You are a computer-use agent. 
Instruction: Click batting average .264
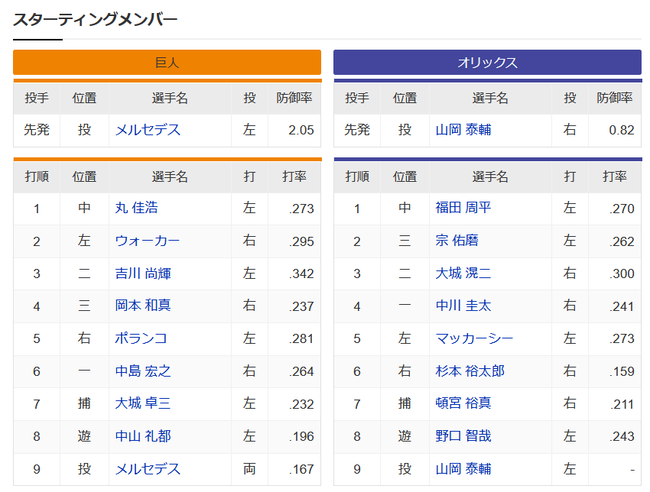(x=301, y=371)
